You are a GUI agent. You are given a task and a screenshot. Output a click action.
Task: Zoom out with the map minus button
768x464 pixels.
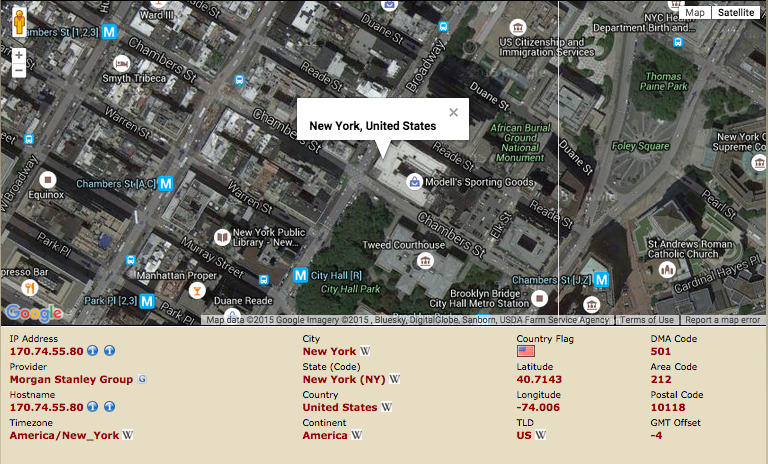point(19,70)
